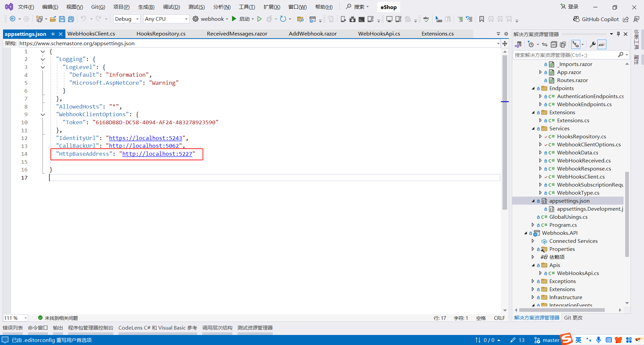Toggle pin on the appsettings.json tab
The width and height of the screenshot is (644, 345).
pos(53,34)
